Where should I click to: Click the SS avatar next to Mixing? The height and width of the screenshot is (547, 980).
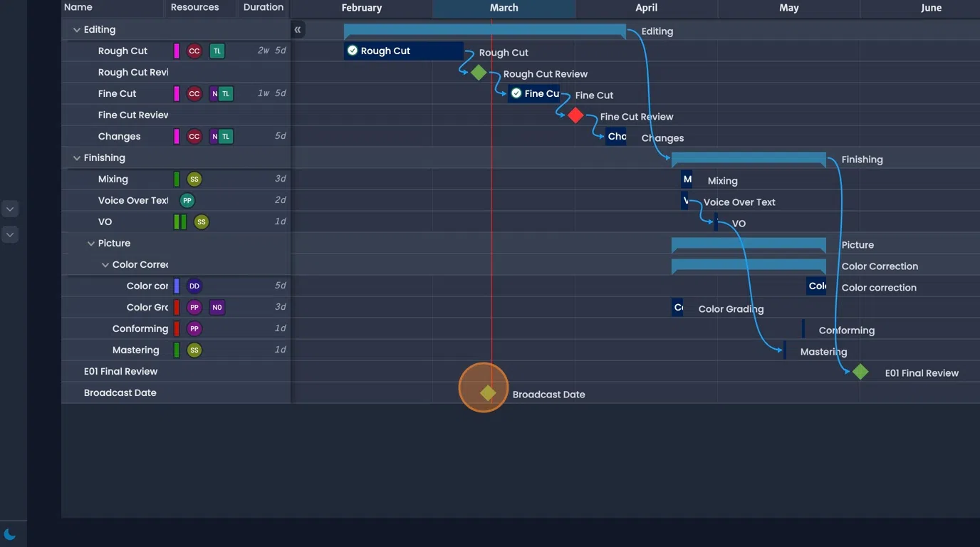click(x=194, y=179)
